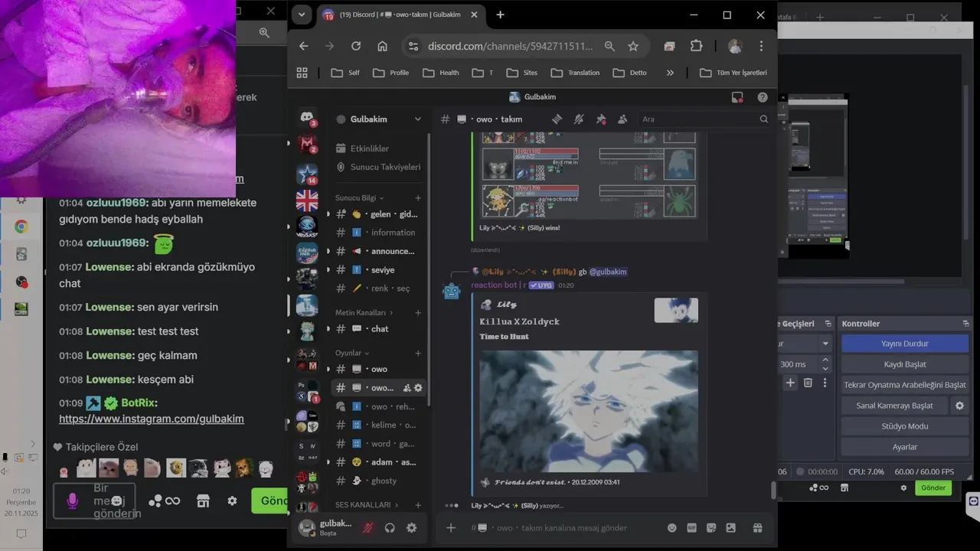Toggle Discord headphone deafen
Viewport: 980px width, 551px height.
(390, 527)
